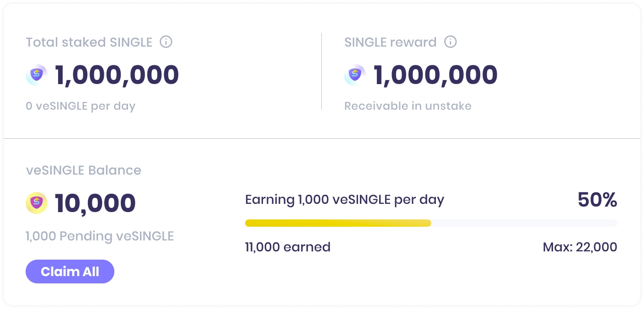This screenshot has height=309, width=644.
Task: Click the "Receivable in unstake" caption
Action: pyautogui.click(x=408, y=107)
